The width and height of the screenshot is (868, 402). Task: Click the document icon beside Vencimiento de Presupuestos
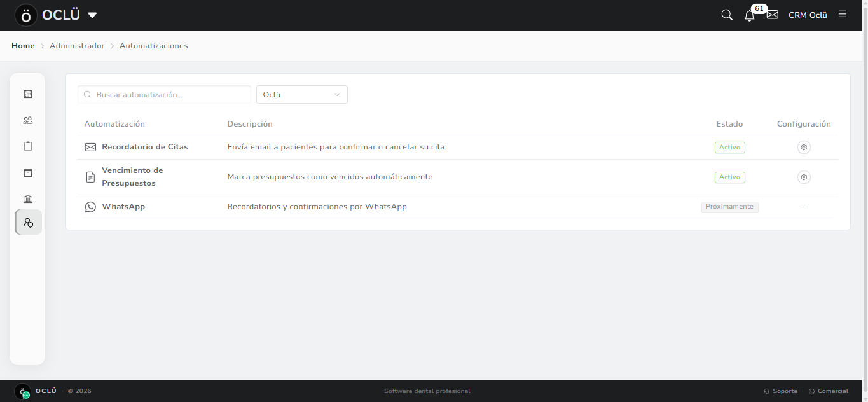click(90, 177)
